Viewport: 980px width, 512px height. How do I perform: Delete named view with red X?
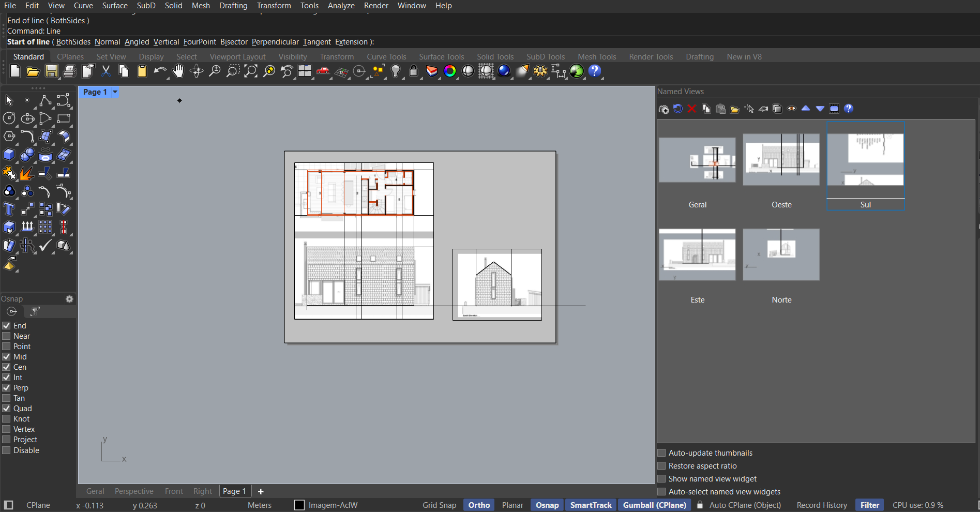coord(692,109)
